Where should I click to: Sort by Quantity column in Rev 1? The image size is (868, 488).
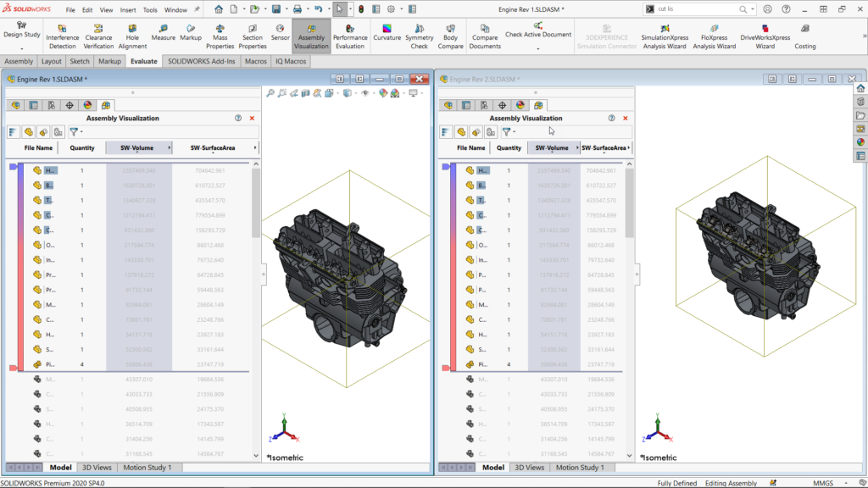[x=82, y=147]
